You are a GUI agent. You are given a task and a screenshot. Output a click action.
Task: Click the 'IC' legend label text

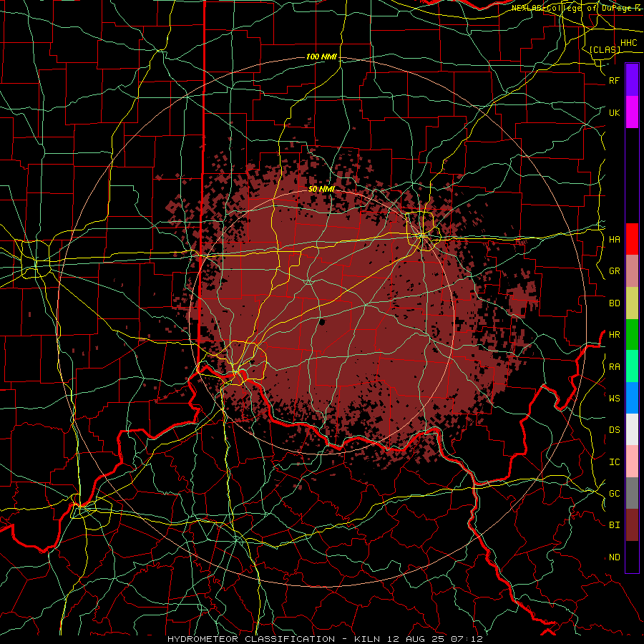[x=614, y=462]
